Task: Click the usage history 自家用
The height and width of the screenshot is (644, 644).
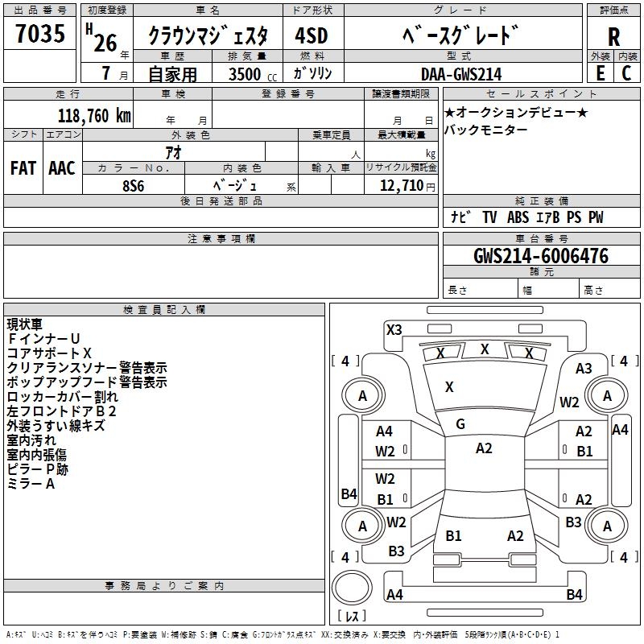Action: tap(172, 74)
